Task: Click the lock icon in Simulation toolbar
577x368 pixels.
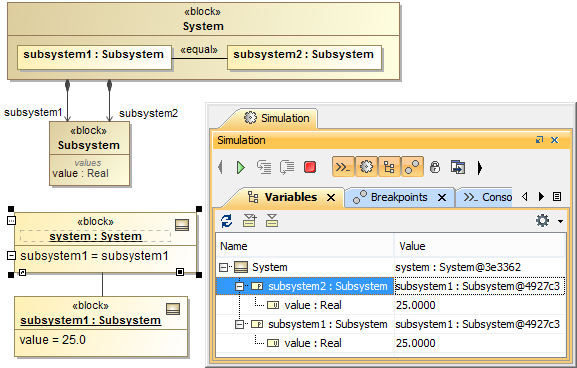Action: click(435, 167)
